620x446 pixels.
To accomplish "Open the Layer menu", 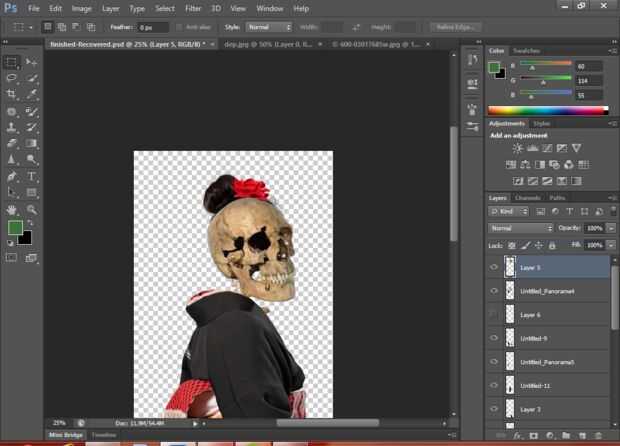I will (x=111, y=8).
